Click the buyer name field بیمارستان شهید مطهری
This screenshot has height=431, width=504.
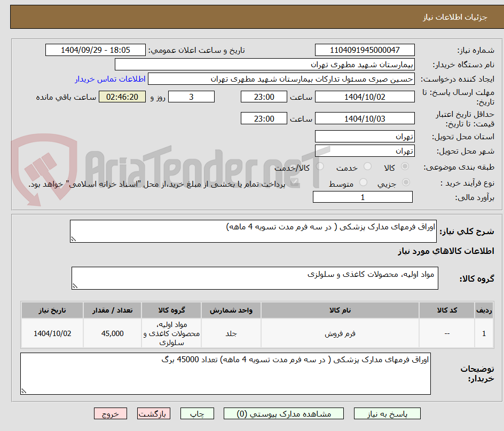(264, 65)
